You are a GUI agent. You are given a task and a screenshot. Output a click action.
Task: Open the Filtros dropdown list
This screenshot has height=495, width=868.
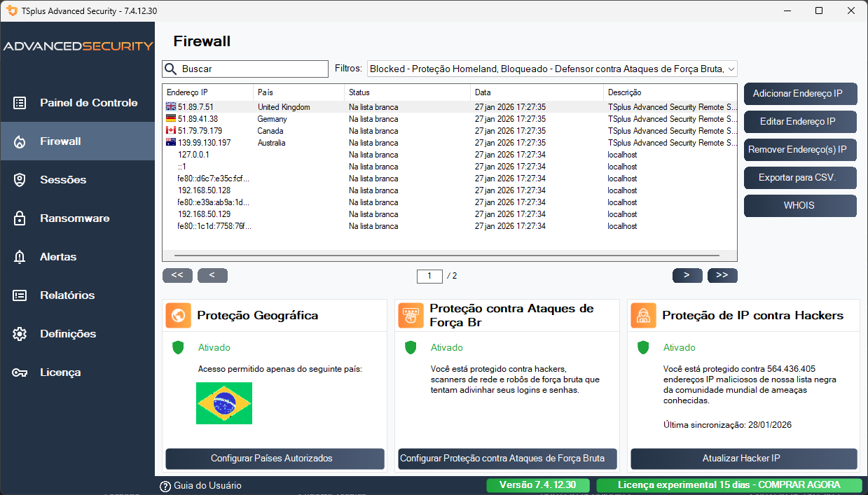(731, 69)
